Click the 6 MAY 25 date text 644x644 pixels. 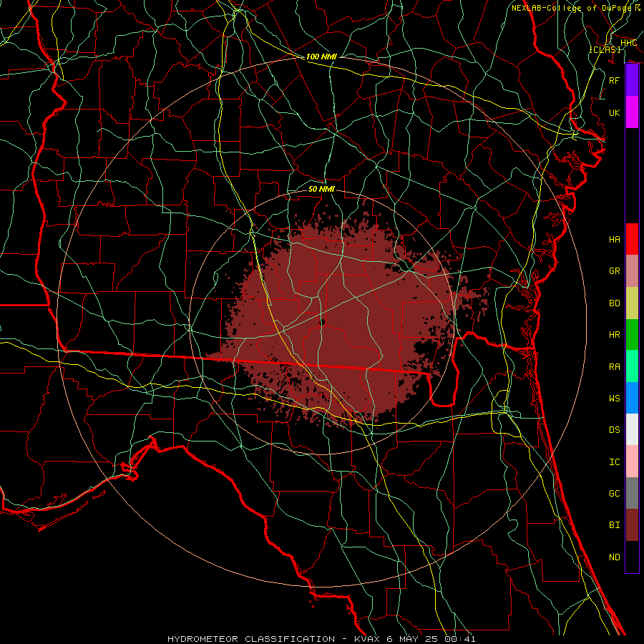[413, 639]
